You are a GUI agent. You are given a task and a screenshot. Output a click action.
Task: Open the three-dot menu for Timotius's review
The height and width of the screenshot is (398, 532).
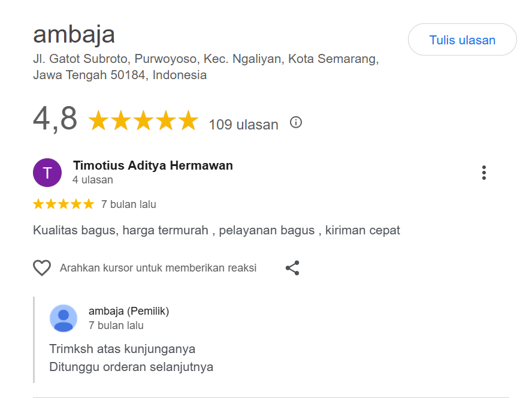tap(484, 173)
